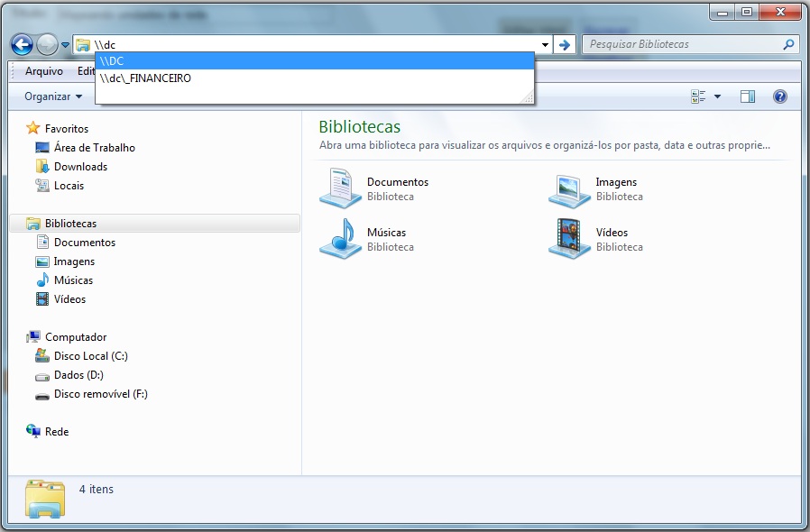The width and height of the screenshot is (810, 532).
Task: Open the Documentos library icon
Action: pyautogui.click(x=341, y=187)
